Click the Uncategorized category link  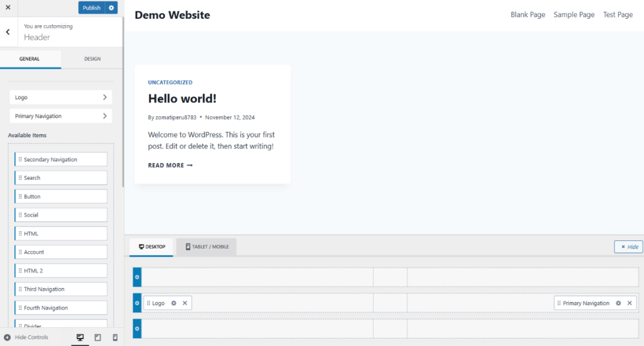tap(170, 82)
